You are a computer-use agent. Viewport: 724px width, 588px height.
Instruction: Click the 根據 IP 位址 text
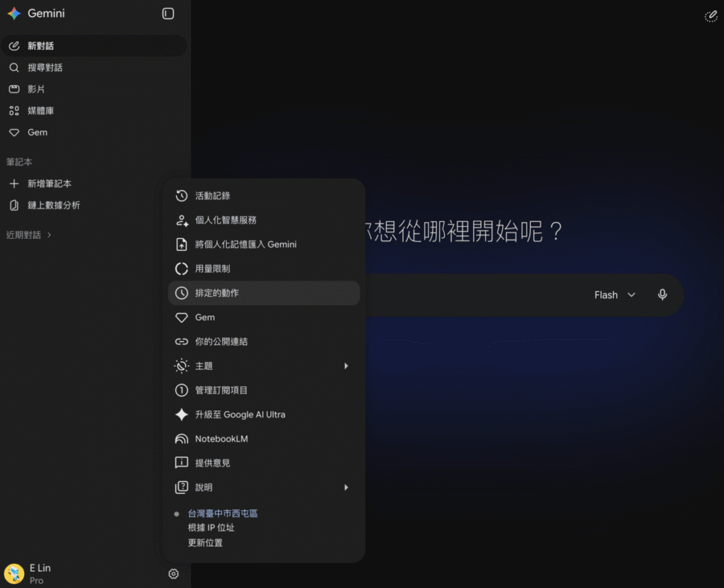pyautogui.click(x=211, y=527)
